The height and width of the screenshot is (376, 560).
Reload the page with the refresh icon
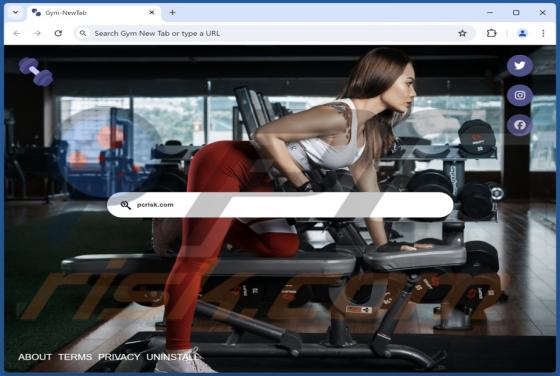tap(58, 33)
